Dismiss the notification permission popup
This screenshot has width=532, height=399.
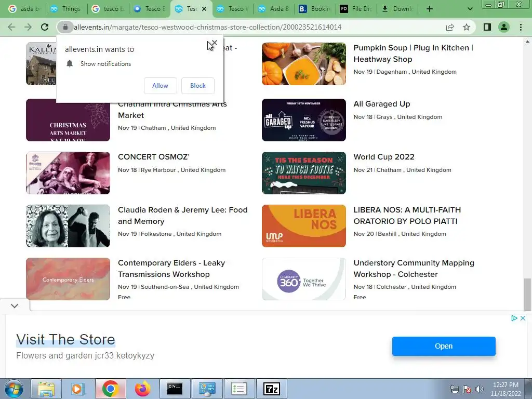(x=214, y=43)
